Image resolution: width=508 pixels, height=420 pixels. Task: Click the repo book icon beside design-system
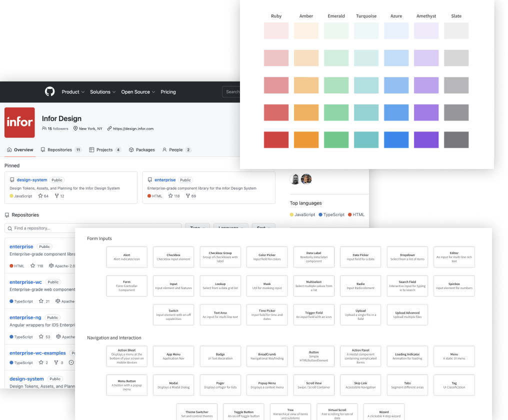click(11, 180)
